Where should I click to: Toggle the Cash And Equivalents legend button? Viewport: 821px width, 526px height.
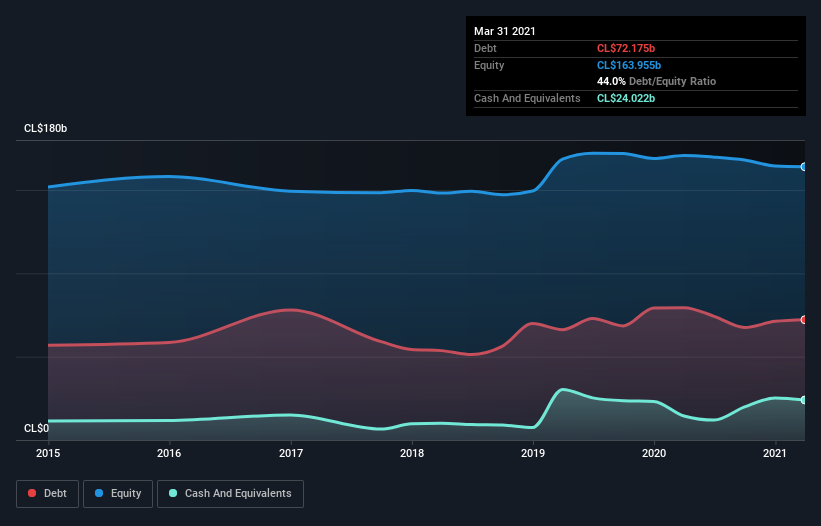tap(230, 494)
